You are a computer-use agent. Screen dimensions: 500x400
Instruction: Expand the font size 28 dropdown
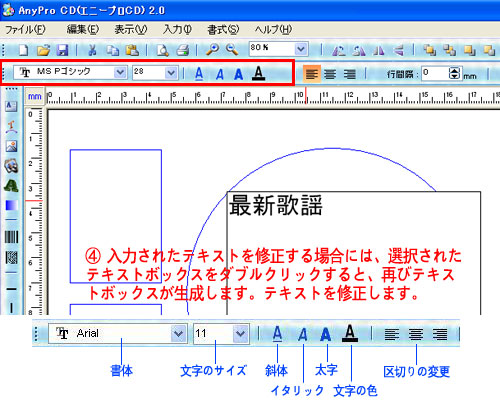click(x=171, y=72)
